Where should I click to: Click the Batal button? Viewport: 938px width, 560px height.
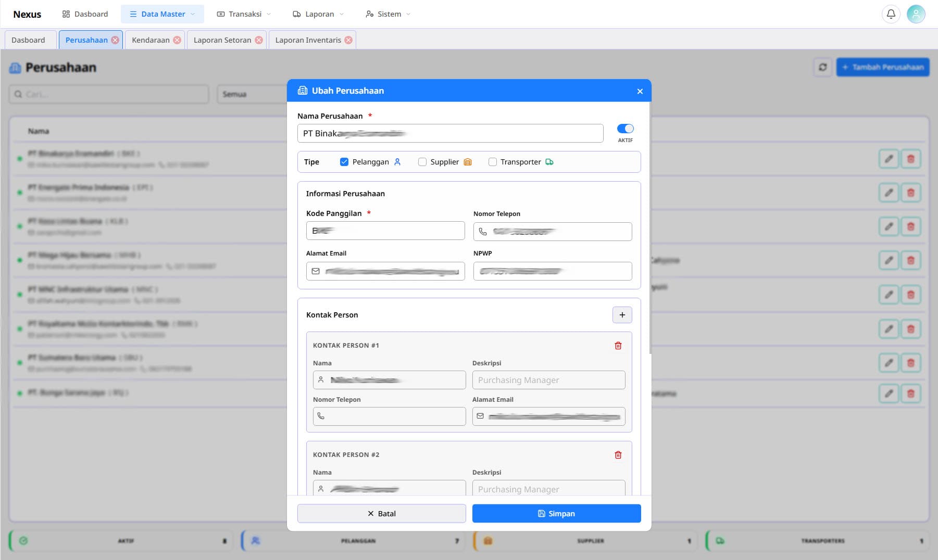[381, 513]
